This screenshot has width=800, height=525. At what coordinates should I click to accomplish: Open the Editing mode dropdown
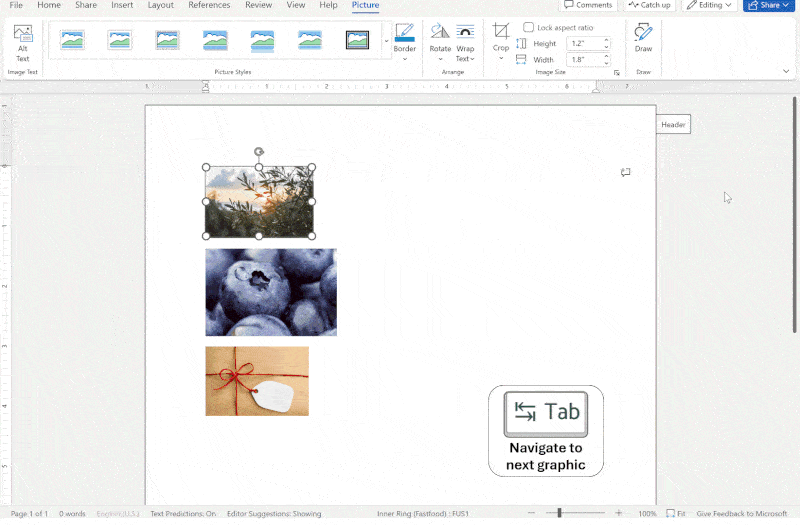click(709, 5)
